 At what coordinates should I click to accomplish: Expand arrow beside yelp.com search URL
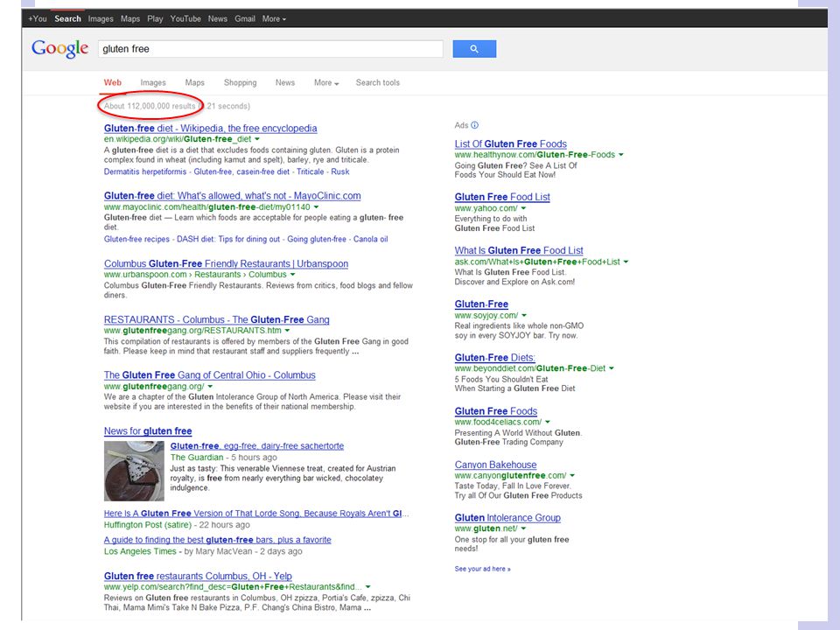tap(368, 587)
